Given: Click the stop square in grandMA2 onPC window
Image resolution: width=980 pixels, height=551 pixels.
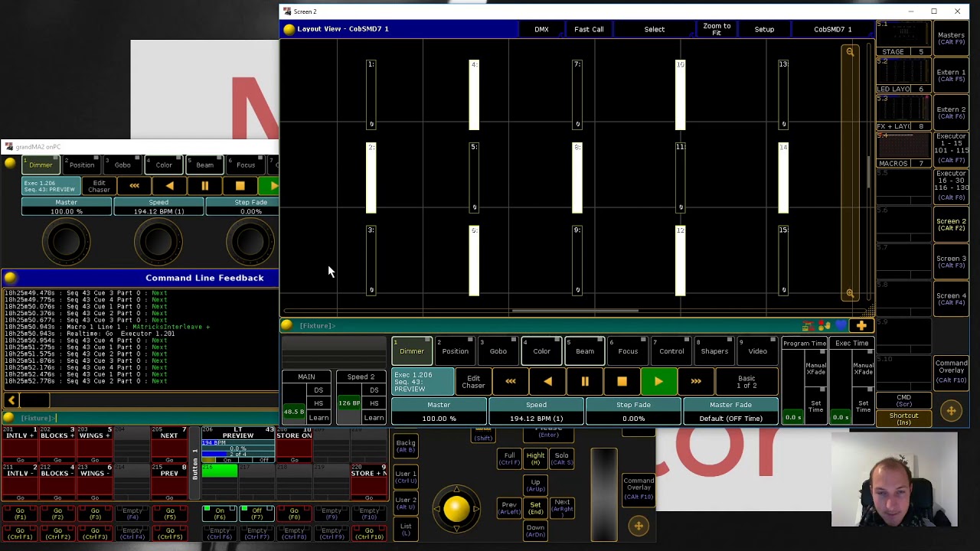Looking at the screenshot, I should (240, 186).
